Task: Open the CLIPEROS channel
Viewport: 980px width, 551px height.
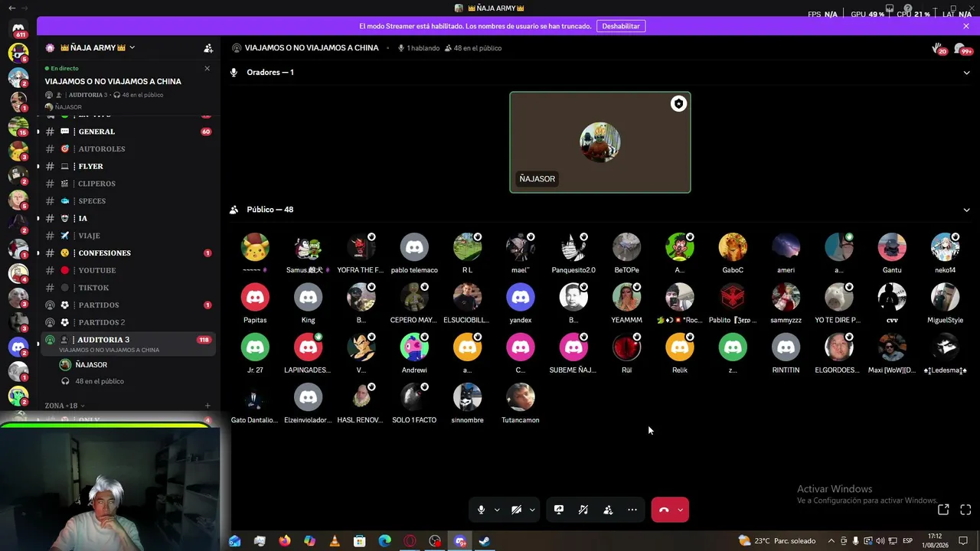Action: click(x=127, y=184)
